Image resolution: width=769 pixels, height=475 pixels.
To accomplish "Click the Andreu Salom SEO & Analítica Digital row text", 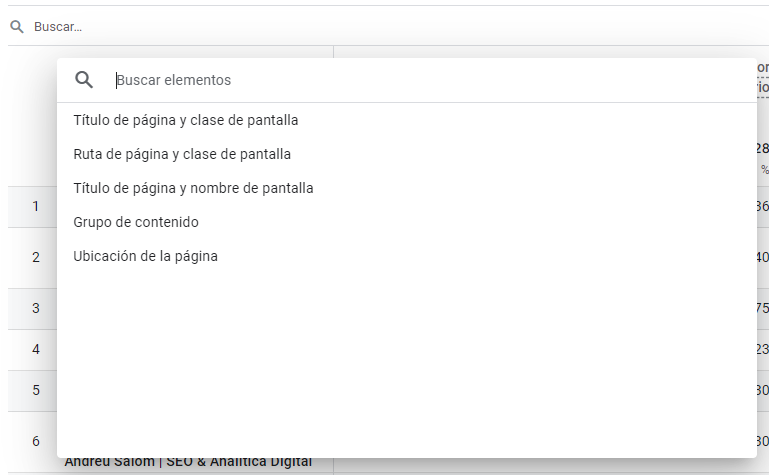I will (188, 462).
